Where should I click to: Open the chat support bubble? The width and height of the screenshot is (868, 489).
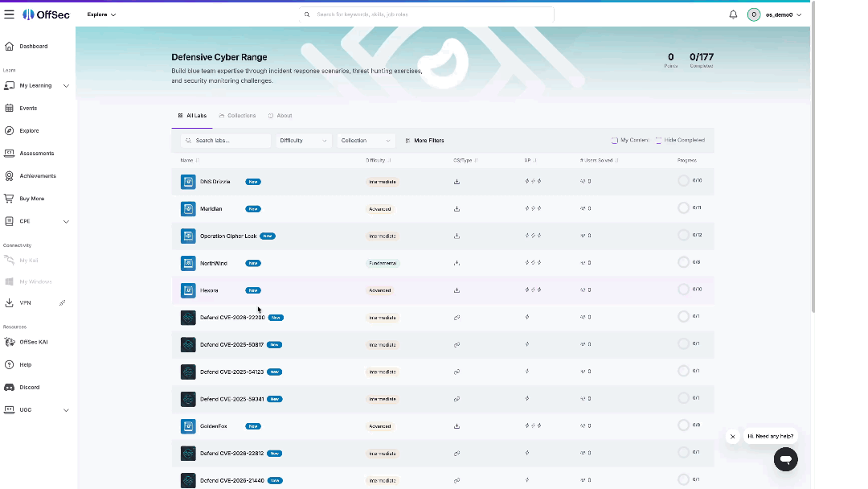785,459
